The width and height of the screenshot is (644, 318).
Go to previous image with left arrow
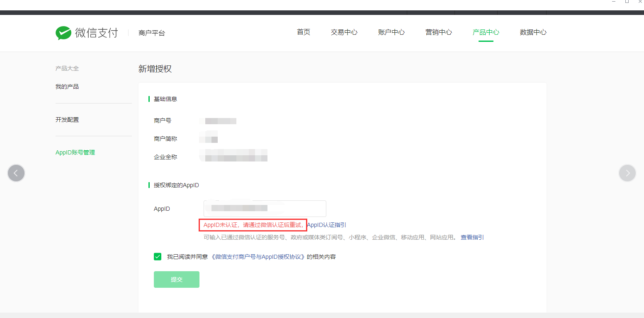click(16, 173)
